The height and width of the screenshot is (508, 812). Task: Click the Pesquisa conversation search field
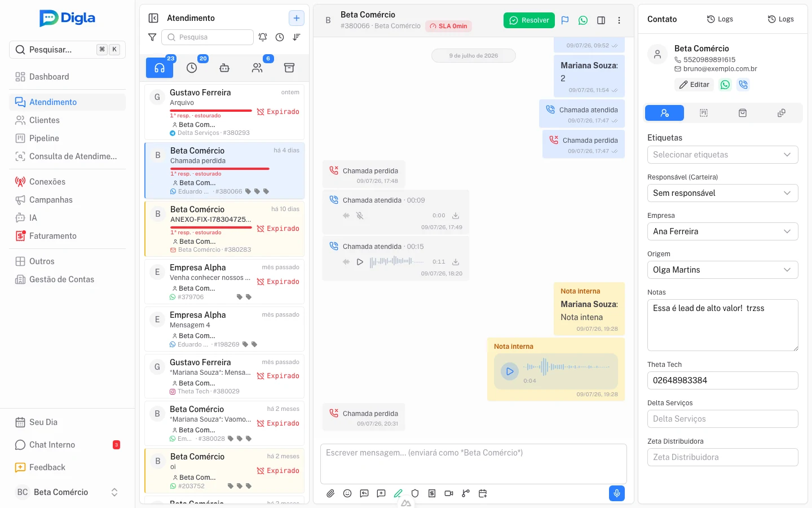[x=208, y=37]
